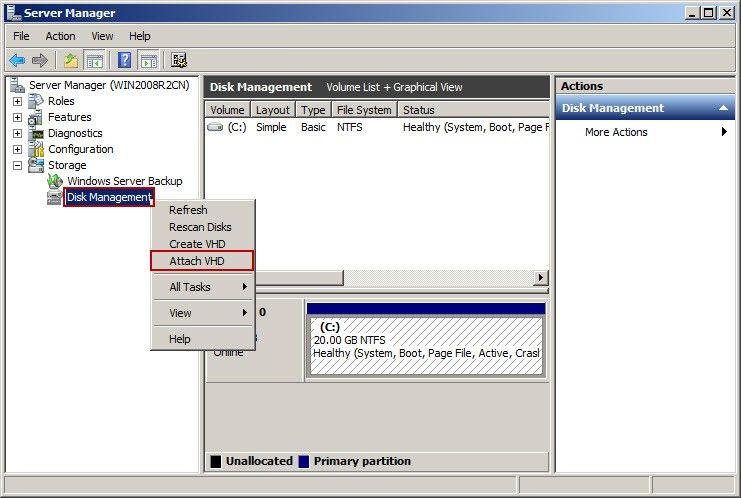The image size is (741, 498).
Task: Select Storage in the console tree
Action: pos(67,165)
